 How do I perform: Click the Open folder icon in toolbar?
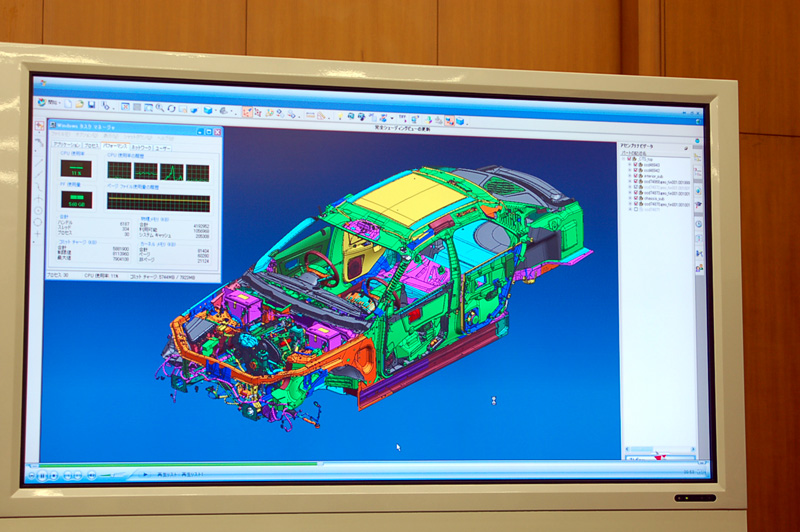(80, 105)
